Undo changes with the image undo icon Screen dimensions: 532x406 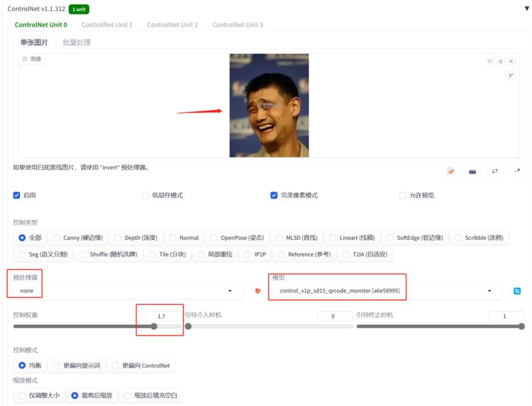pos(489,61)
